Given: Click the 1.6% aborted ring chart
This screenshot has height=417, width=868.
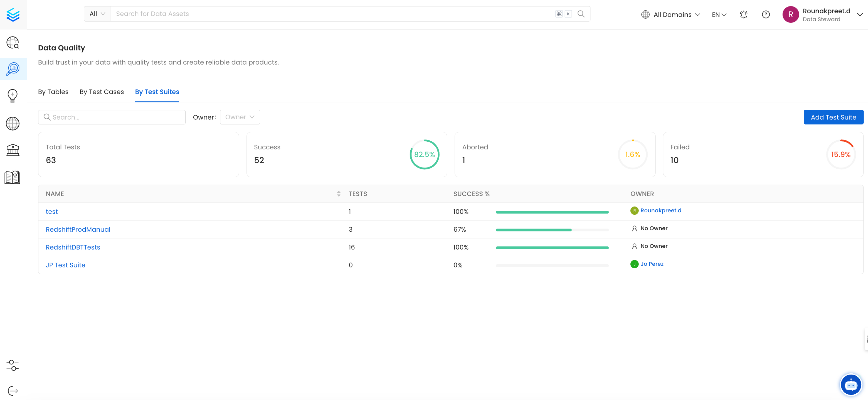Looking at the screenshot, I should coord(633,155).
